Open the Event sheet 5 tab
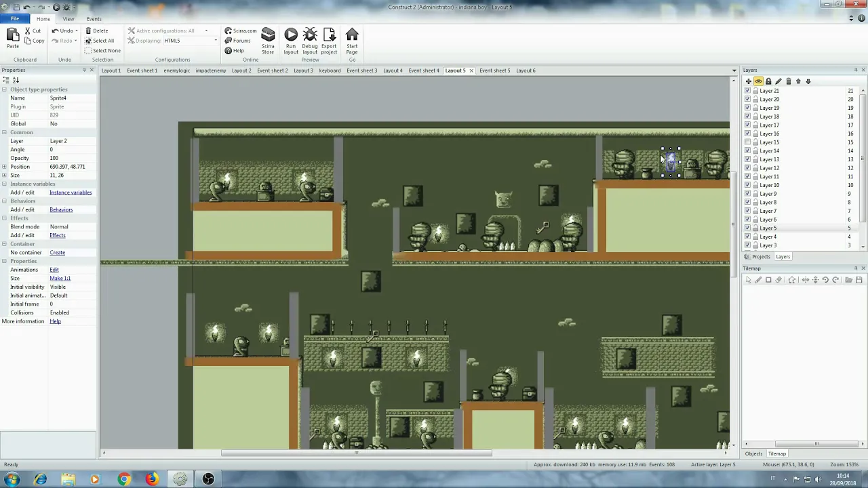This screenshot has height=488, width=868. [x=495, y=70]
